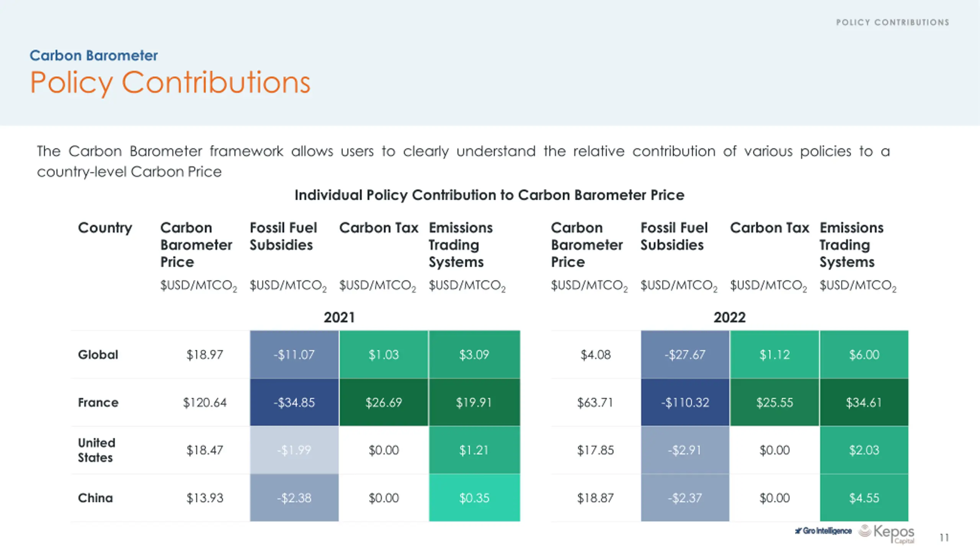Click the United States 2022 Carbon Tax '$0.00' cell
The width and height of the screenshot is (980, 551).
774,450
